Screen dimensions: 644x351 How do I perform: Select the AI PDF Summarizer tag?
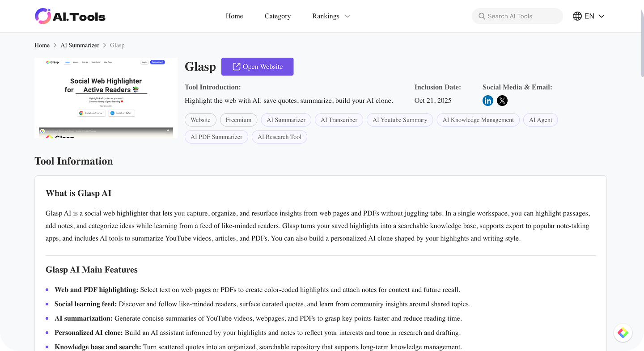(x=216, y=137)
